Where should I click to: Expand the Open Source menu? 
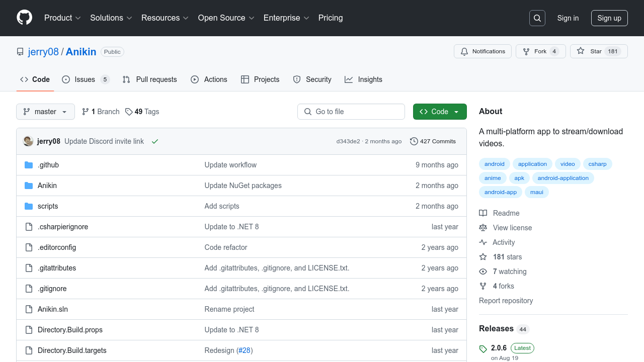point(226,18)
